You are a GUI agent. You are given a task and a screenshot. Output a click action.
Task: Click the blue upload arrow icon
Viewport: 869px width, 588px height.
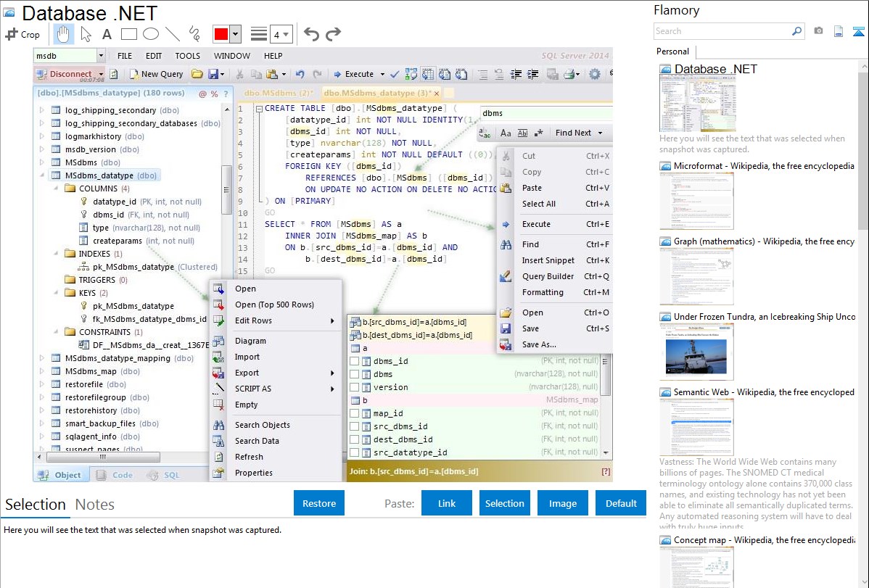(858, 31)
